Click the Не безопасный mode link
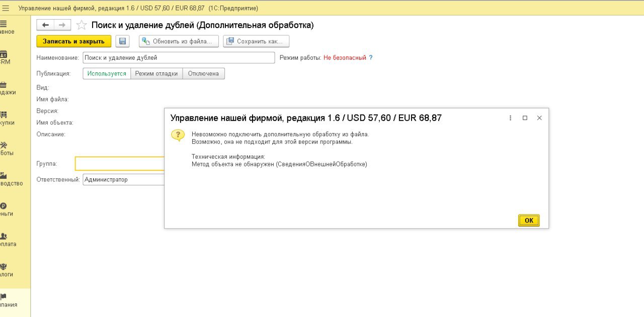 point(345,58)
